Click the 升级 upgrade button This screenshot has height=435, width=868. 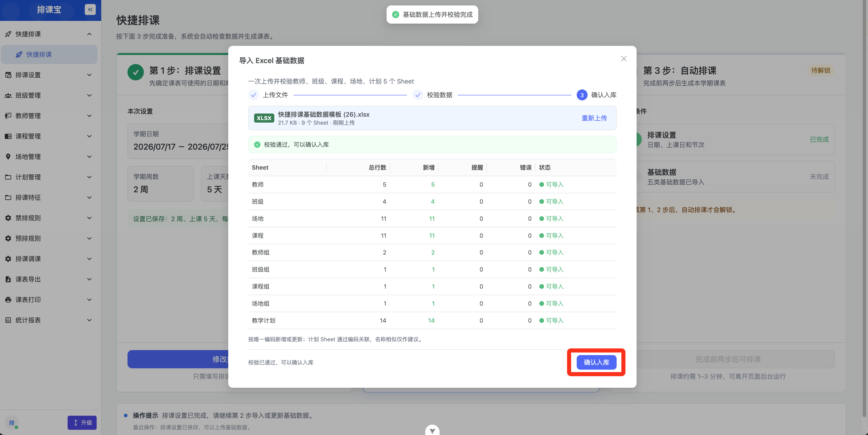[x=82, y=423]
